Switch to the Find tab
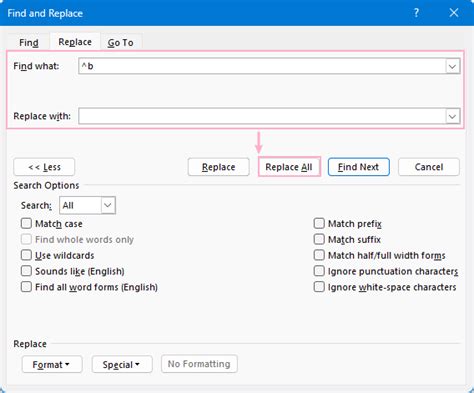The width and height of the screenshot is (474, 393). pos(29,43)
